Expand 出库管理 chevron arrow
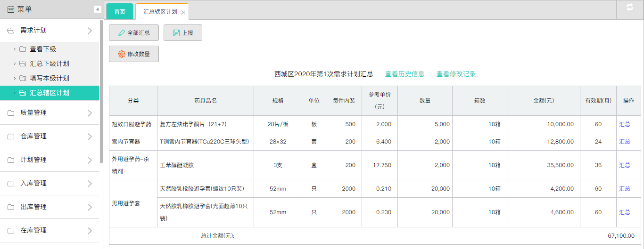Screen dimensions: 644x249 90,207
